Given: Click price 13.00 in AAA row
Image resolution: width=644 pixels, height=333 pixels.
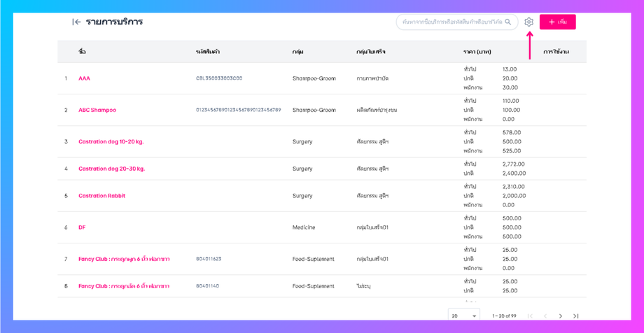Looking at the screenshot, I should 510,69.
